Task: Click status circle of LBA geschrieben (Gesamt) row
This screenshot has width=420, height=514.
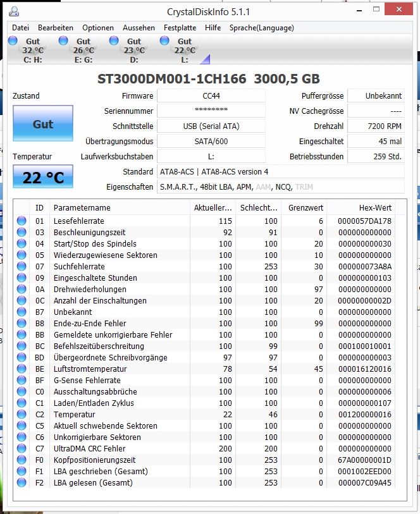Action: (x=22, y=471)
